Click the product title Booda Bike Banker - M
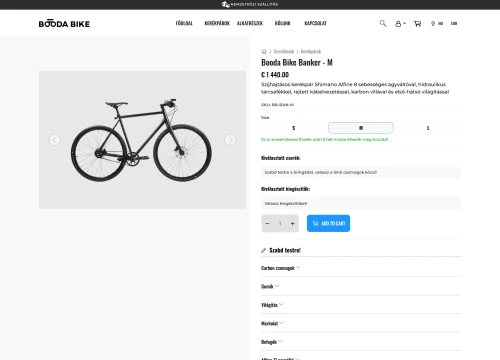This screenshot has width=500, height=360. 297,63
